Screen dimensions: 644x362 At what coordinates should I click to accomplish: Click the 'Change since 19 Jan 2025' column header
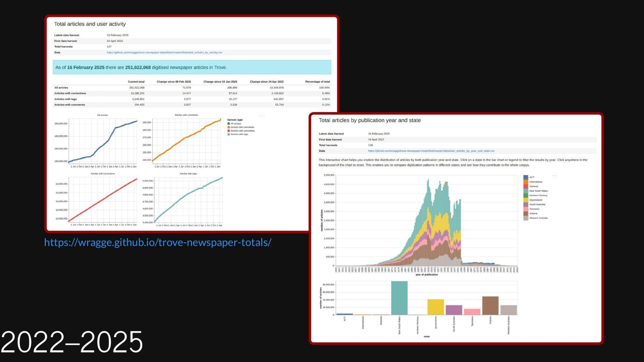[220, 82]
